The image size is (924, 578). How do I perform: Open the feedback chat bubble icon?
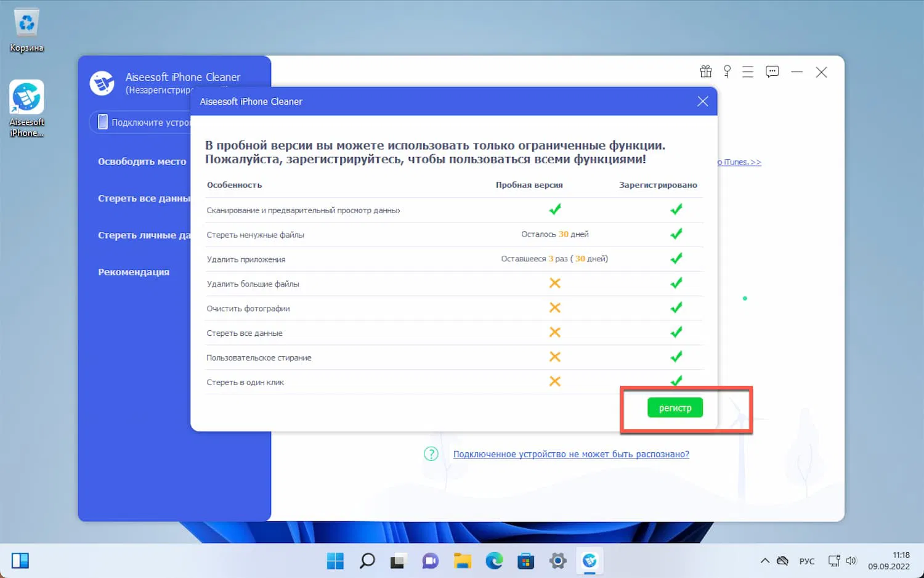click(772, 72)
